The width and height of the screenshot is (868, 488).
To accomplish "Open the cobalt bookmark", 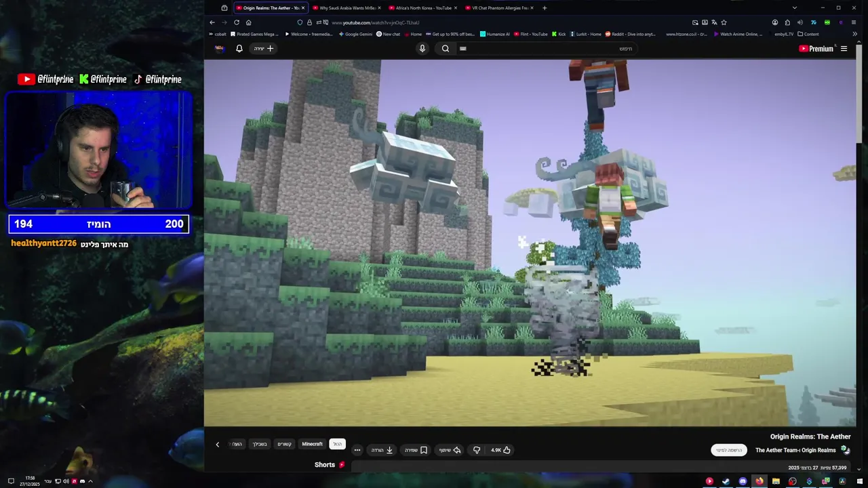I will pyautogui.click(x=218, y=34).
